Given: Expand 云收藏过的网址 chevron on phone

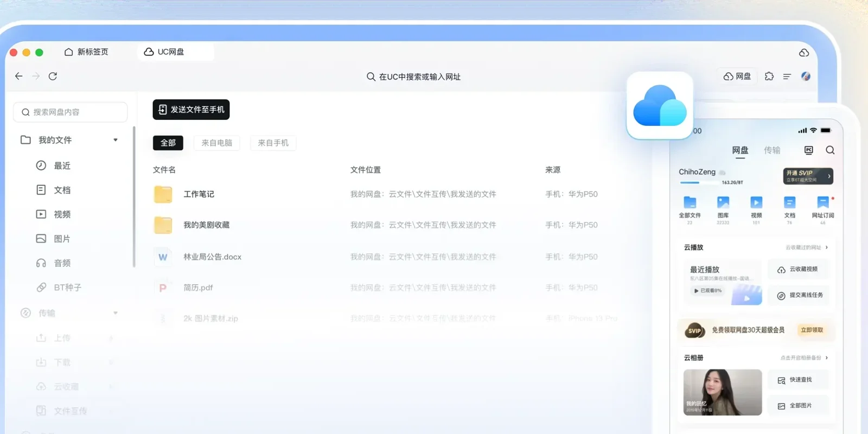Looking at the screenshot, I should pos(827,247).
